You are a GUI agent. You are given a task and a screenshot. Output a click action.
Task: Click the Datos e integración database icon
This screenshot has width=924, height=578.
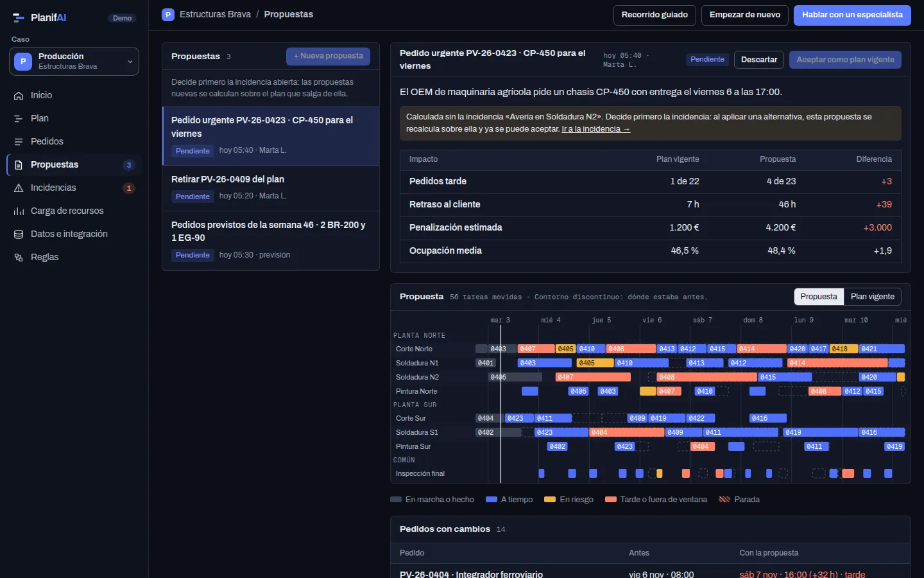[19, 234]
